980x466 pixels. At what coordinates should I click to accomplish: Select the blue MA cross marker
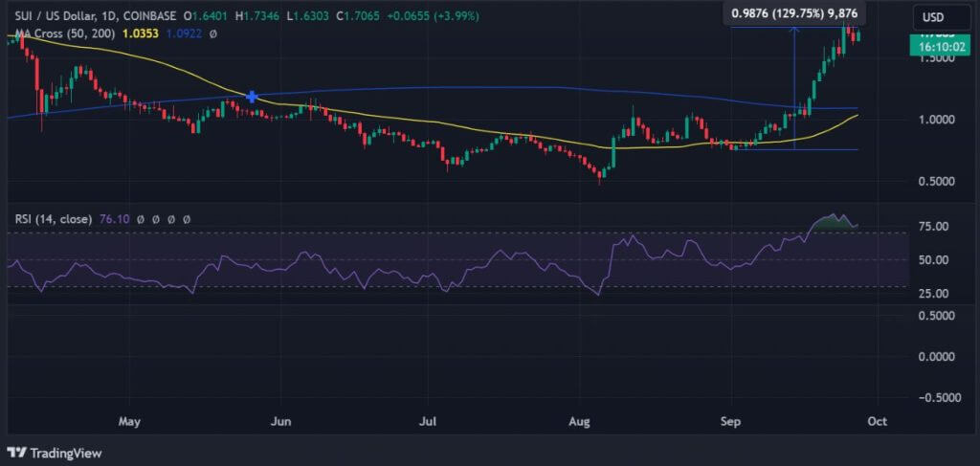[x=252, y=97]
